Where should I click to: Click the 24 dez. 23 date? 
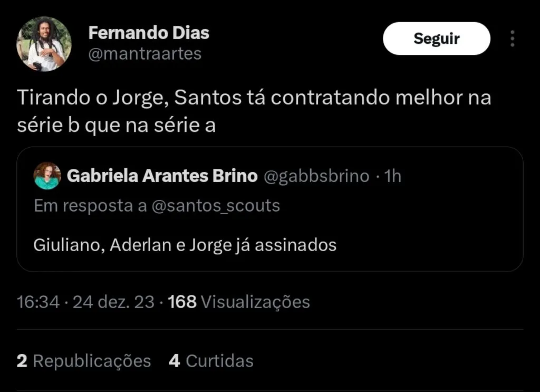point(113,302)
